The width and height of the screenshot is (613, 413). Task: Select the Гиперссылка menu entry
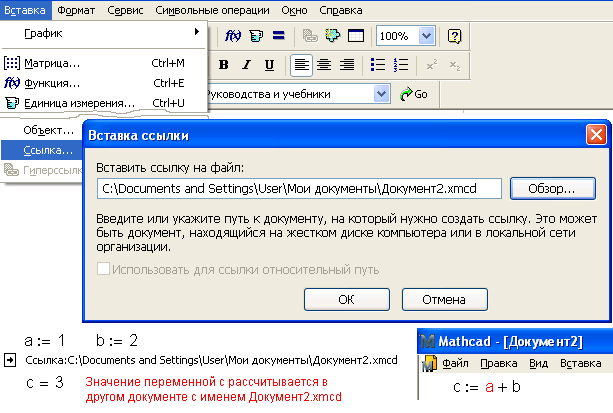[x=42, y=170]
